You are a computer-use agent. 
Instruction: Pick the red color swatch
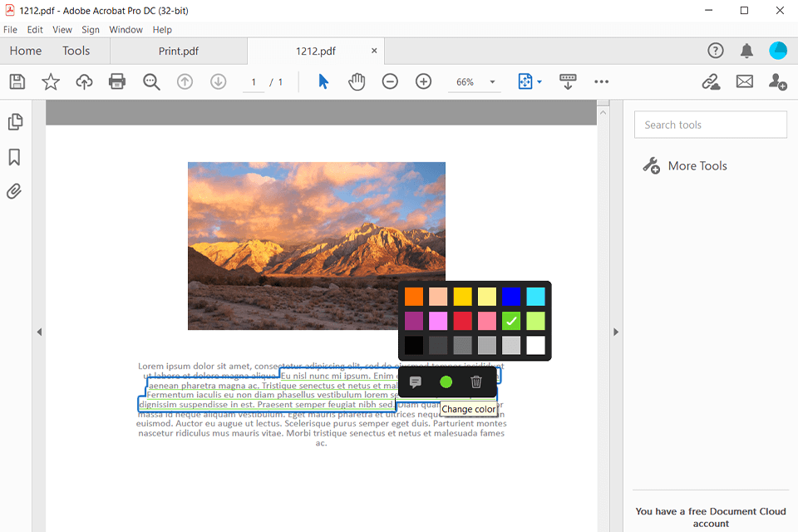click(463, 321)
